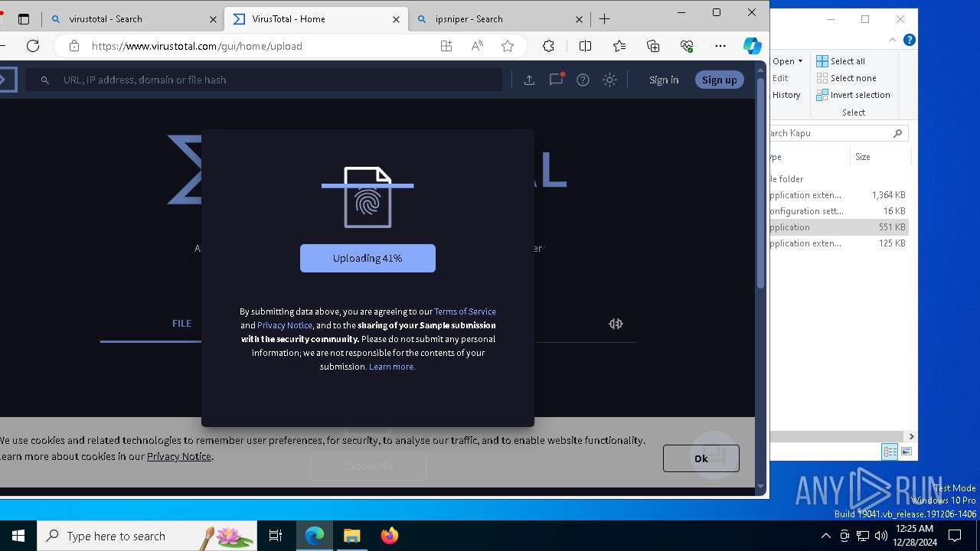Open Edge Settings and more menu

(x=720, y=46)
